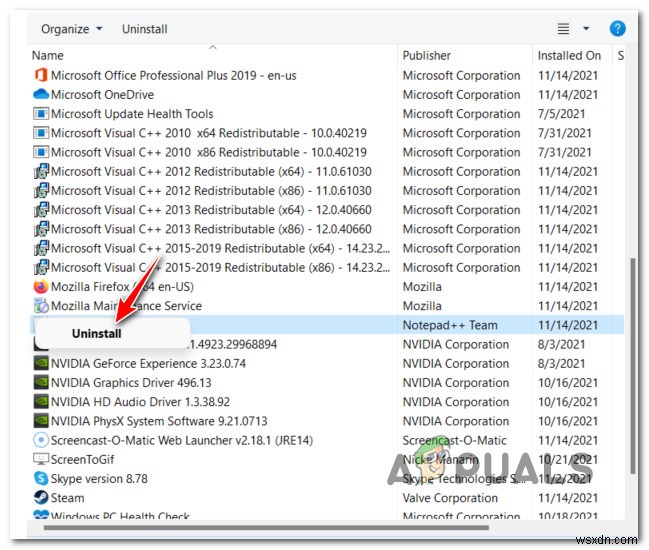This screenshot has width=649, height=550.
Task: Click the Visual C++ 2013 (x64) installer icon
Action: coord(41,210)
